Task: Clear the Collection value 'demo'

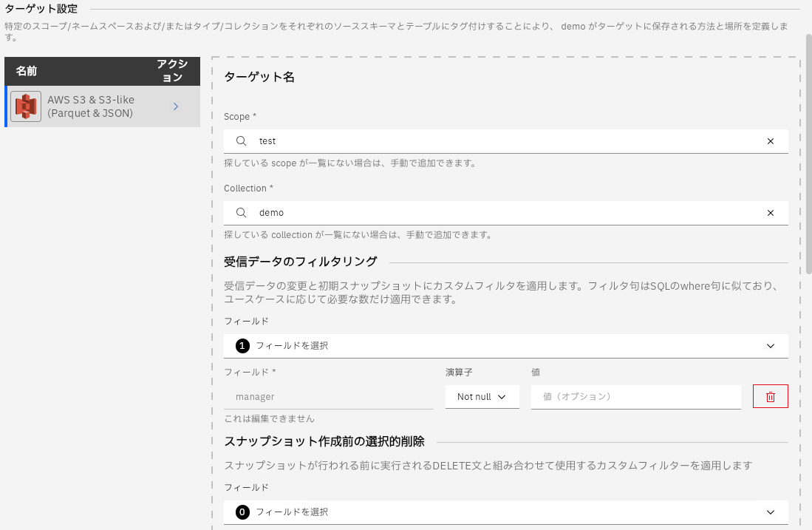Action: click(771, 213)
